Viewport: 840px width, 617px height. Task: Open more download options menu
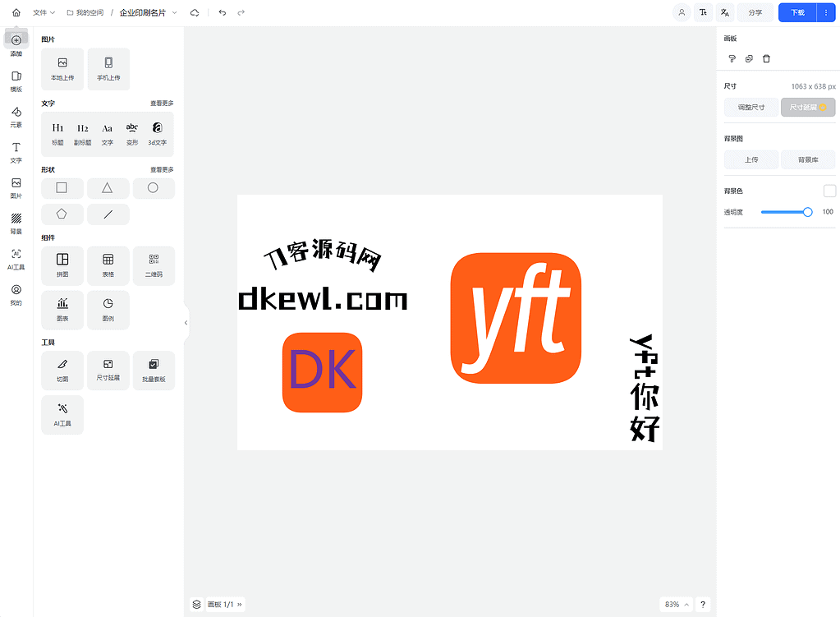826,12
